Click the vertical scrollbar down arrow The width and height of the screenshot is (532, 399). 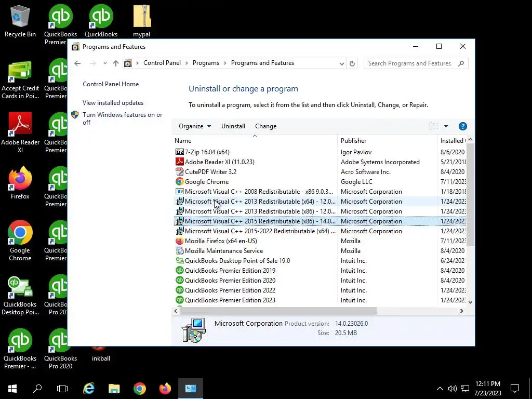click(x=470, y=302)
